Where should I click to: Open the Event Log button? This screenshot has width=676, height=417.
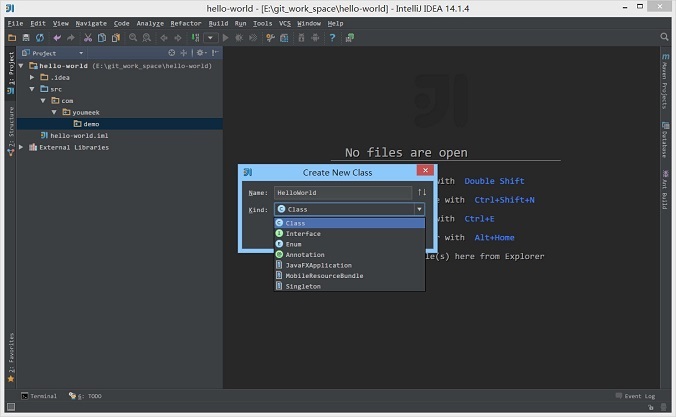point(635,396)
